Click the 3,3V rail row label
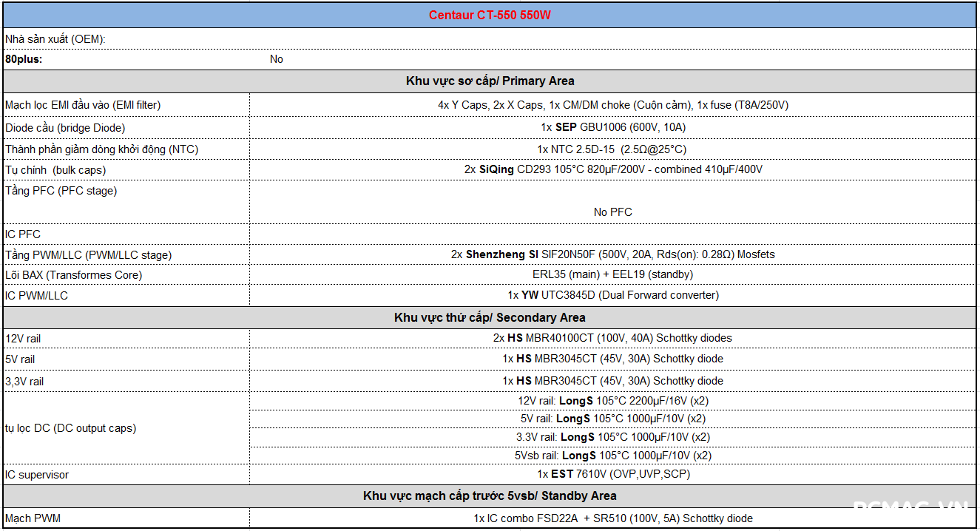980x531 pixels. (x=24, y=381)
